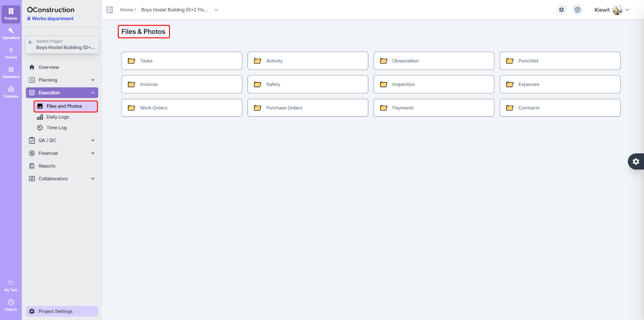Expand the Collaborators chevron
This screenshot has width=644, height=320.
pyautogui.click(x=93, y=179)
